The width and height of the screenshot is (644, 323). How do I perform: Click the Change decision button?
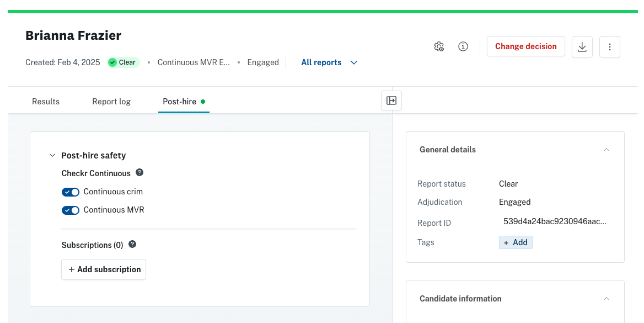tap(525, 46)
